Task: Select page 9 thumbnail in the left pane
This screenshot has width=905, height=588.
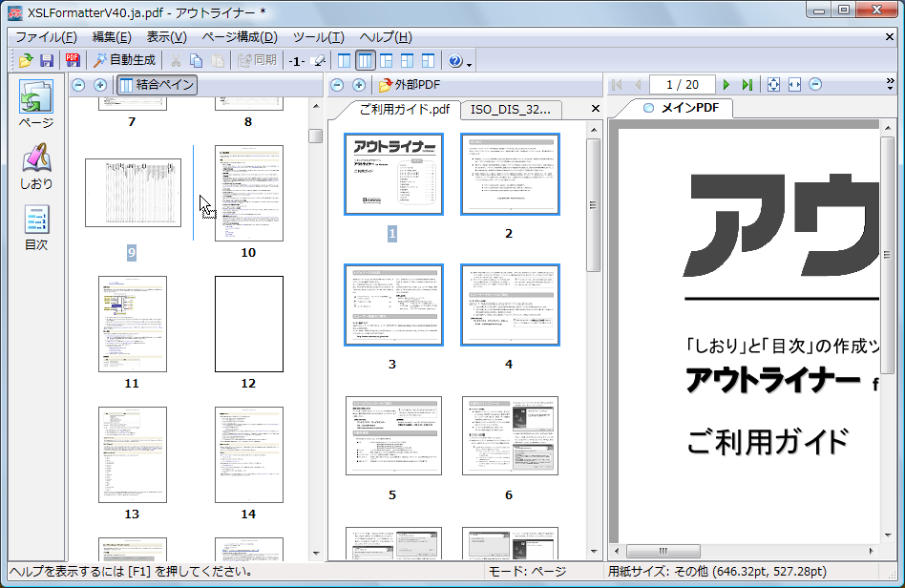Action: pyautogui.click(x=133, y=193)
